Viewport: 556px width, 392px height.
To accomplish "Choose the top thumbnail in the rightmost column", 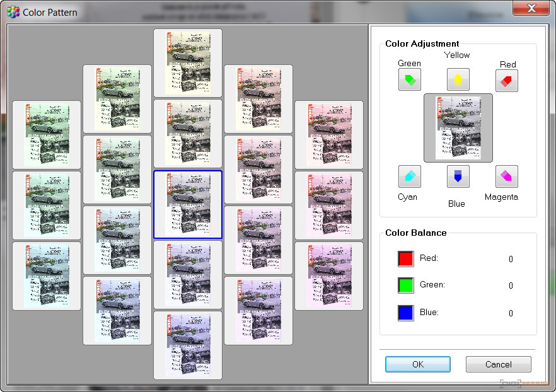I will (329, 134).
